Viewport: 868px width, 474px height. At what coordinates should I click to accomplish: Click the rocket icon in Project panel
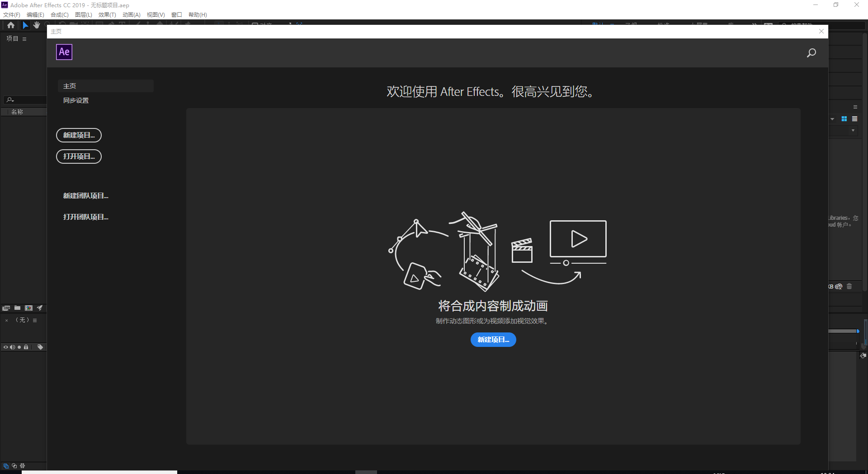coord(40,308)
